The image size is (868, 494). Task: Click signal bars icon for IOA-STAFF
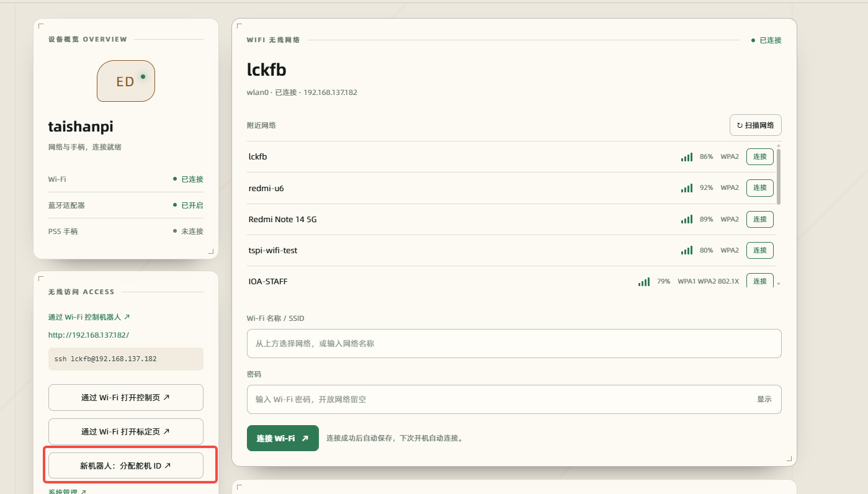(644, 282)
